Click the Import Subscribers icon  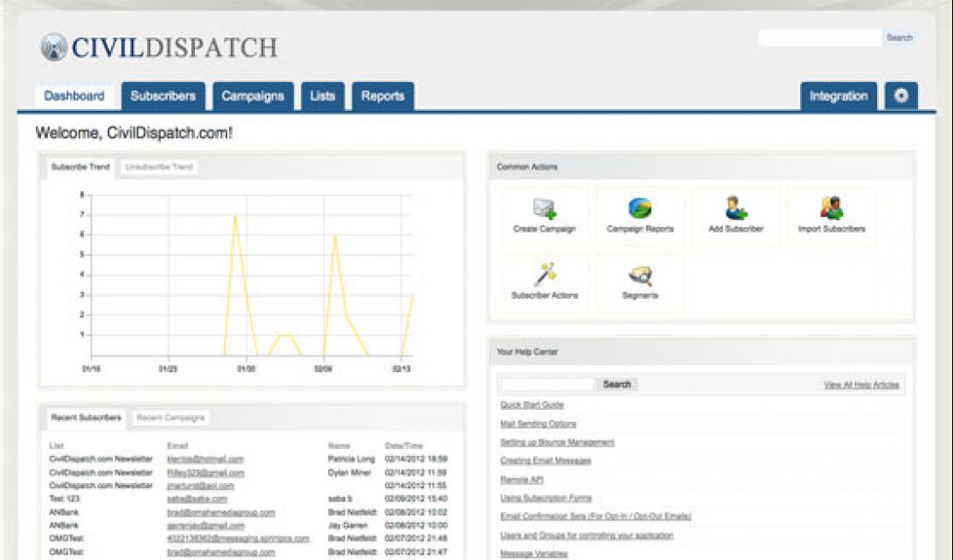[831, 208]
